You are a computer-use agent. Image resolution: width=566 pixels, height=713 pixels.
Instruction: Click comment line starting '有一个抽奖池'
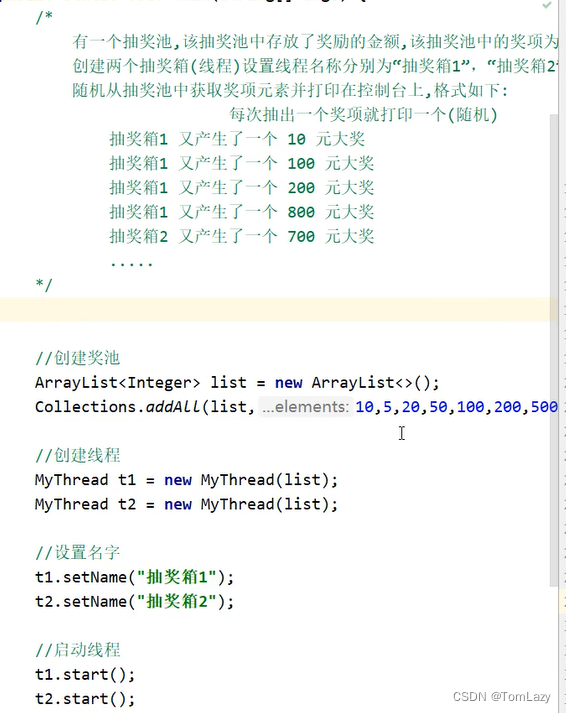315,42
